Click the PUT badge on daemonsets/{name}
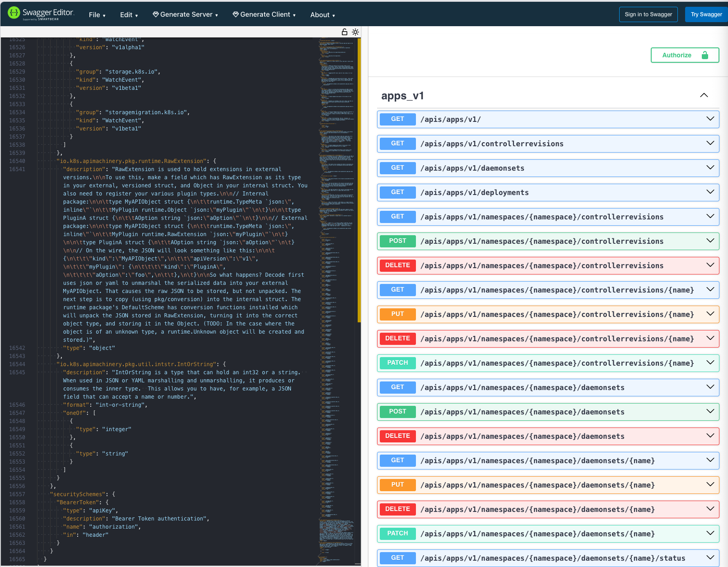Viewport: 728px width, 567px height. coord(397,484)
